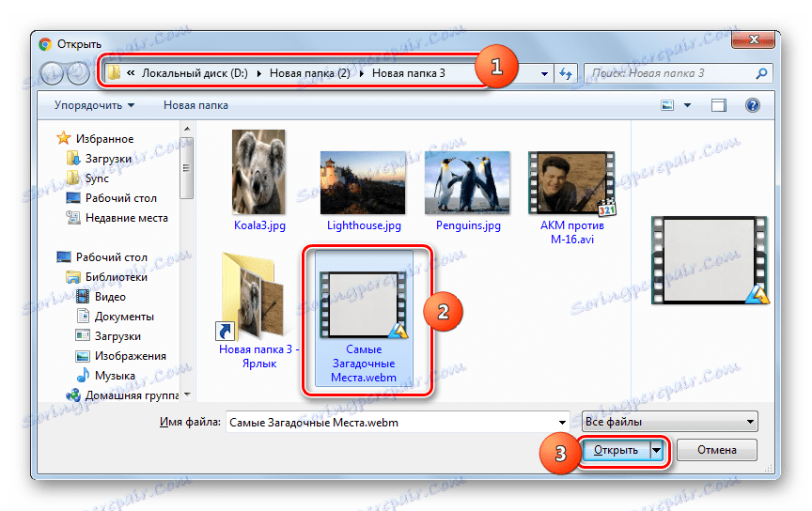Select the Новая папка 3 - Ярлык shortcut

259,311
